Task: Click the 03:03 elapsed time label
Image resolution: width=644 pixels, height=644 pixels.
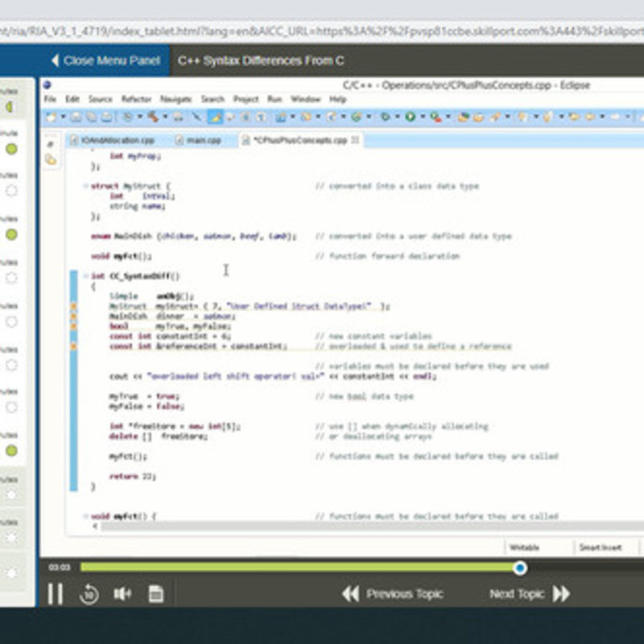Action: coord(60,568)
